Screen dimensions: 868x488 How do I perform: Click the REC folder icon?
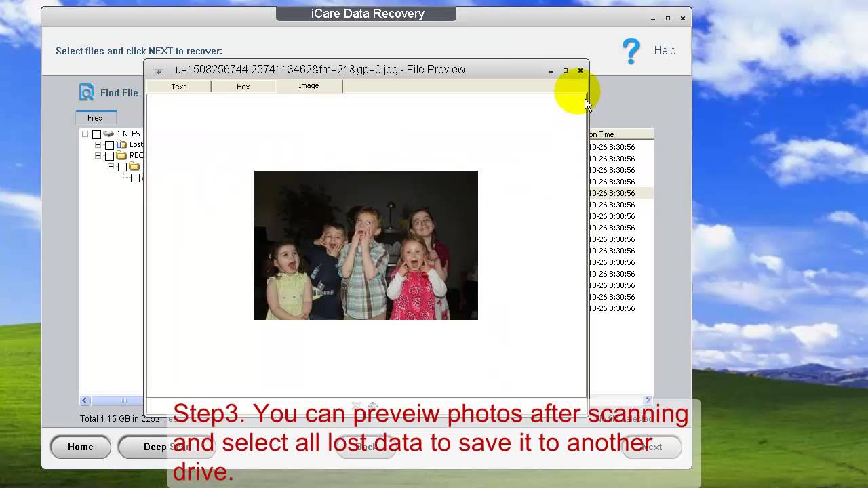121,156
